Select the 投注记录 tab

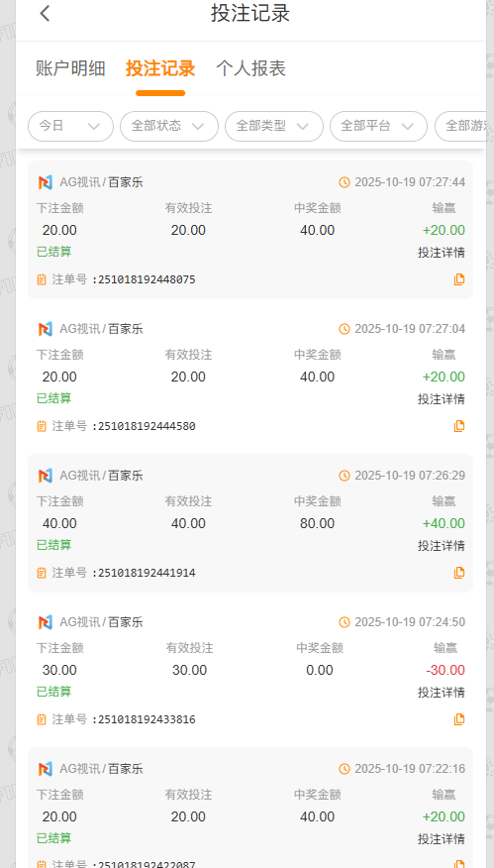click(160, 68)
